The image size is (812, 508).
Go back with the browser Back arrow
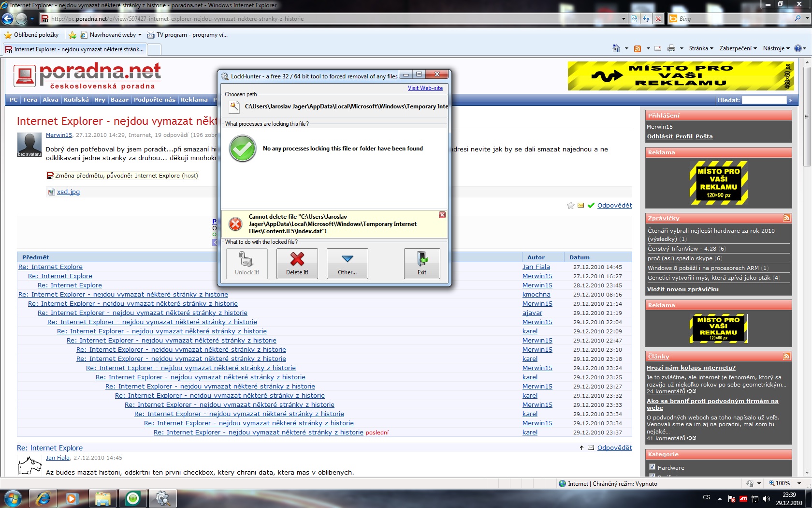(8, 19)
